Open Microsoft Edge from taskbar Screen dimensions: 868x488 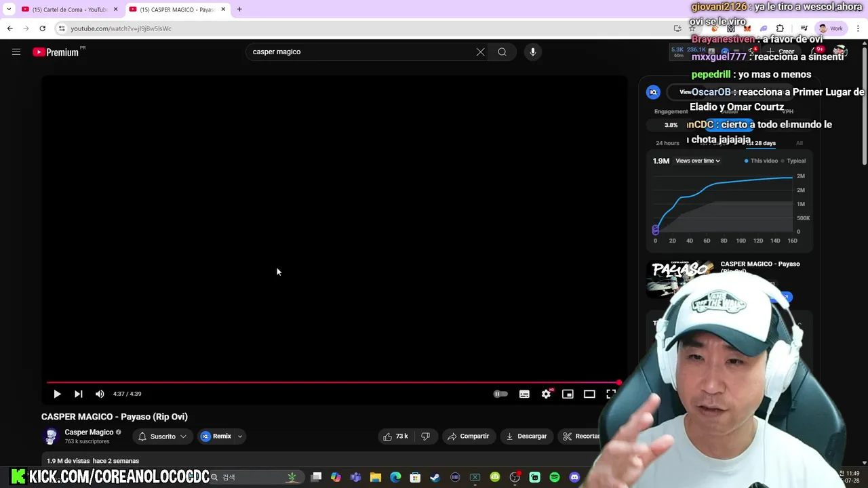pyautogui.click(x=395, y=477)
